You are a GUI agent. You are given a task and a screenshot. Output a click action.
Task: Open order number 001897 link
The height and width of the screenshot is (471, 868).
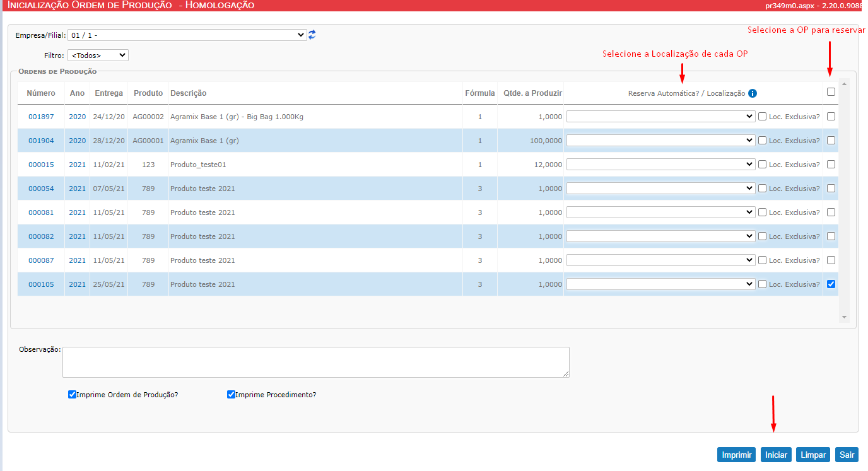pos(41,117)
